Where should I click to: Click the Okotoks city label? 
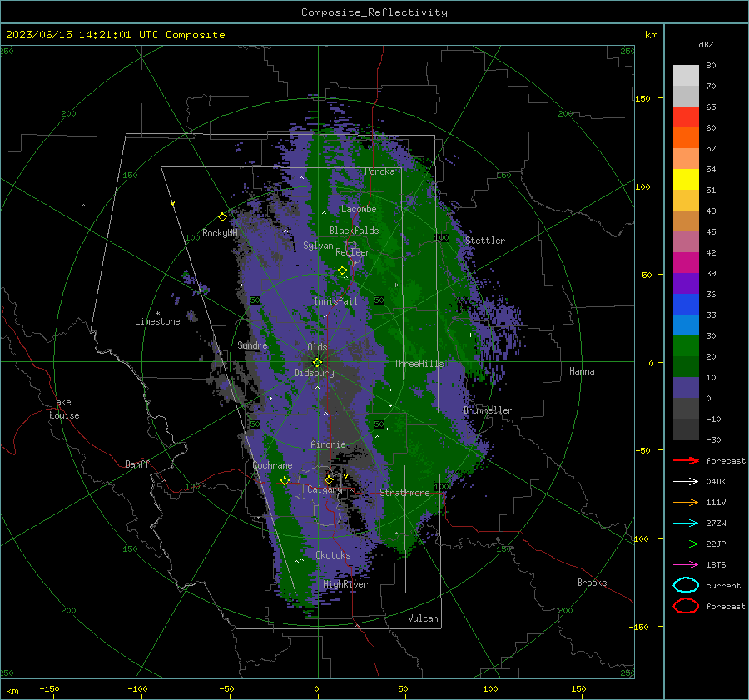point(333,555)
